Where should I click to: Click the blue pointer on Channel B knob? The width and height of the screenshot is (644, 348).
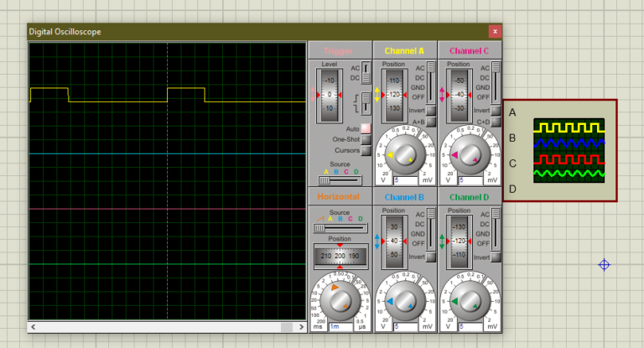tap(390, 301)
